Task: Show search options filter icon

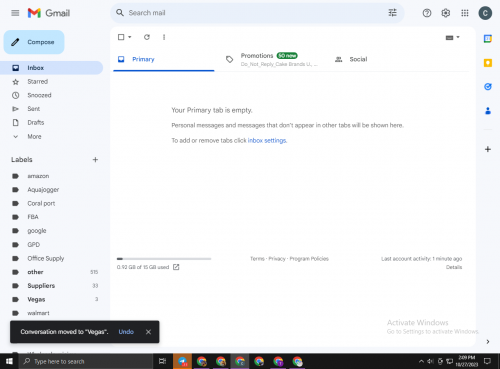Action: pyautogui.click(x=392, y=13)
